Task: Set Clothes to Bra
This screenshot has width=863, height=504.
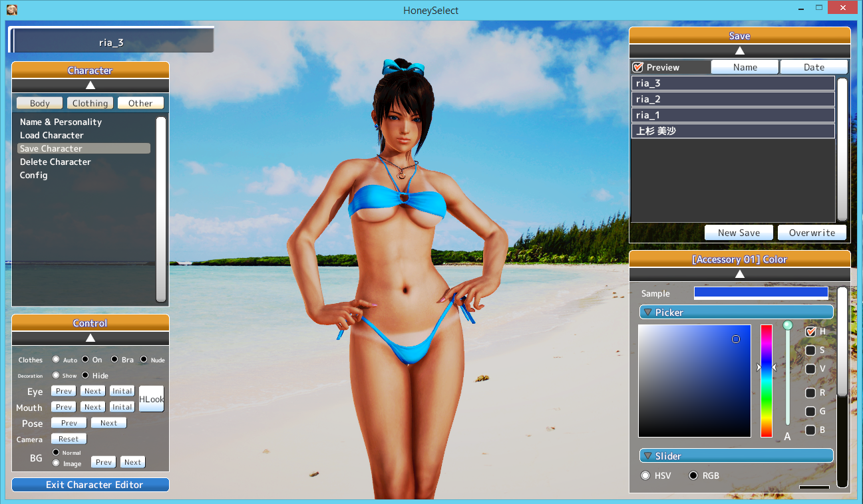Action: click(x=114, y=360)
